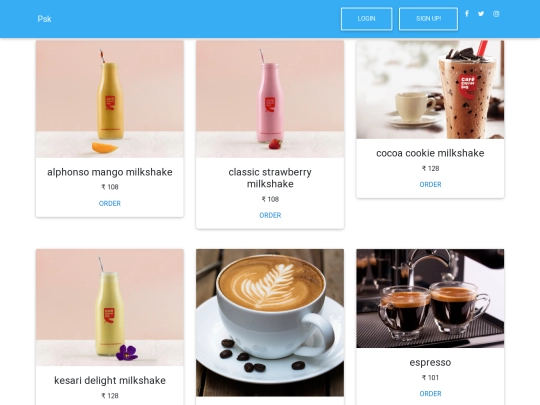
Task: Select the kesari delight milkshake image
Action: coord(110,308)
